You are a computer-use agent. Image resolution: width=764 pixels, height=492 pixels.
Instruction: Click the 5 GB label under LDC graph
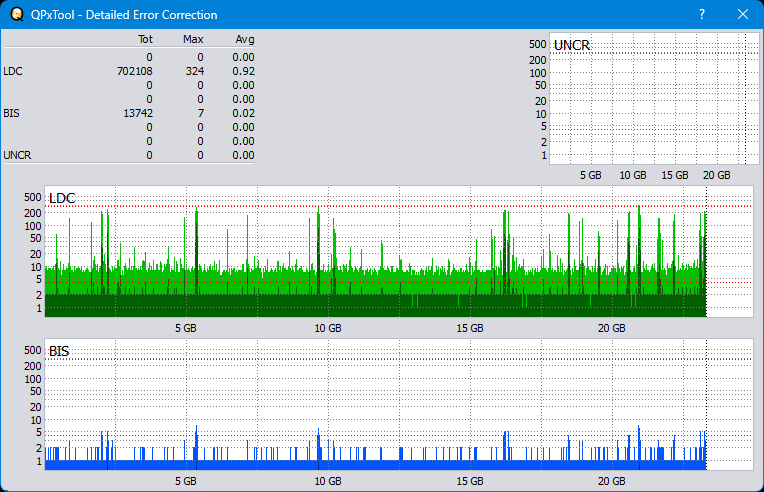click(x=186, y=328)
